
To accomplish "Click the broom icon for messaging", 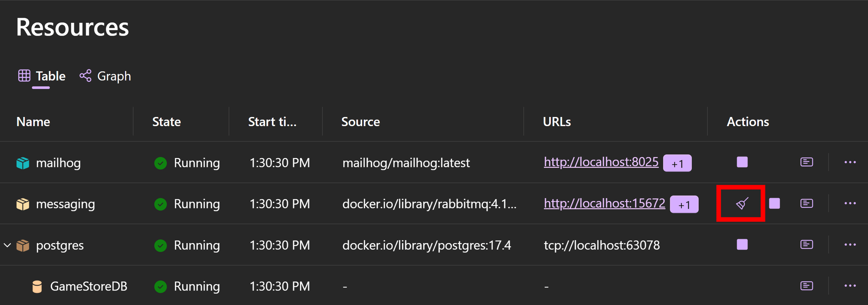I will 742,204.
